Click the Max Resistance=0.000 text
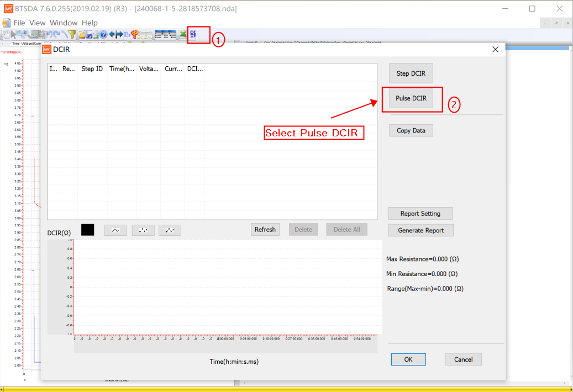 coord(423,259)
